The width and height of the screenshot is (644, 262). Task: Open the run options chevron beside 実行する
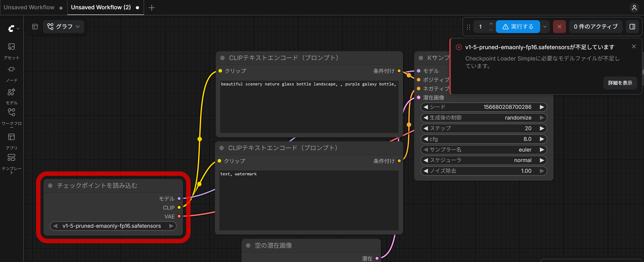(545, 27)
